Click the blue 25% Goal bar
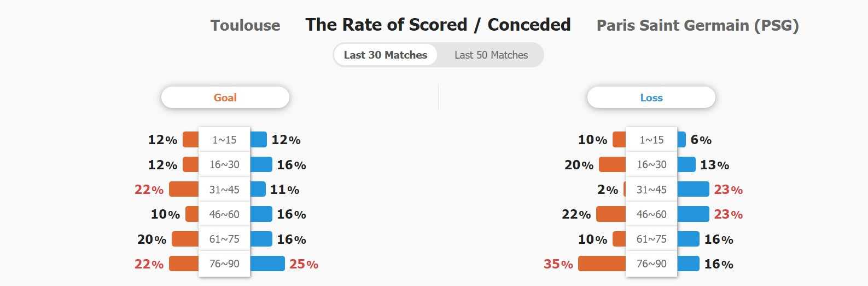The width and height of the screenshot is (868, 286). tap(267, 264)
